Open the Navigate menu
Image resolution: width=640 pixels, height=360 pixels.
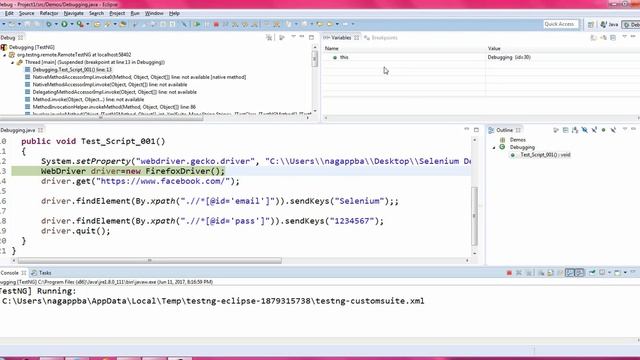[x=73, y=13]
